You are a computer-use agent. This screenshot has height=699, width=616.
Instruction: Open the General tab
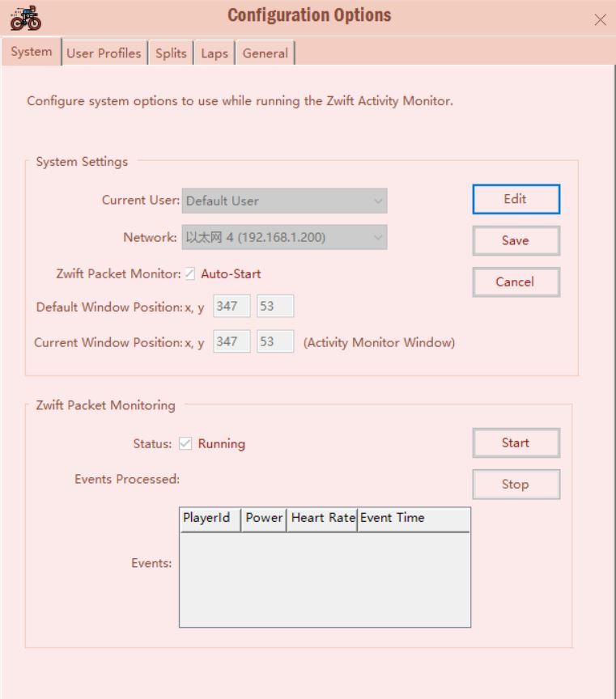pyautogui.click(x=265, y=53)
